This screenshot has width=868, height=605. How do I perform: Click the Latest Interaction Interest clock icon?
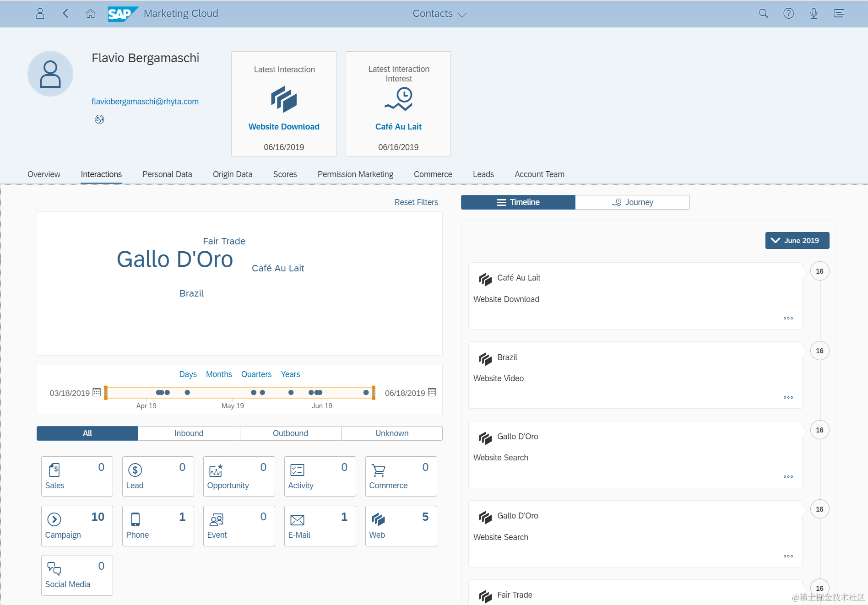(399, 99)
